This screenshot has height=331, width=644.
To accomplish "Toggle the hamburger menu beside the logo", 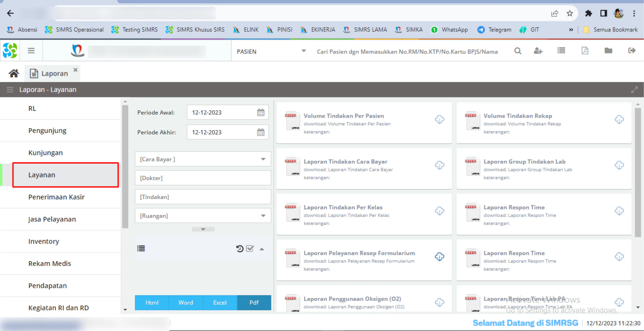I will (31, 51).
